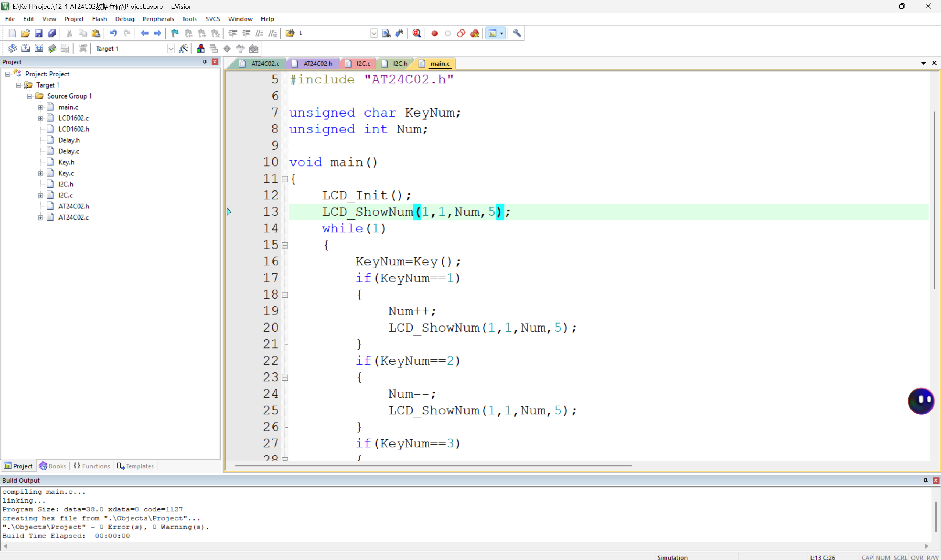941x560 pixels.
Task: Open Options for Target magic wand
Action: click(183, 49)
